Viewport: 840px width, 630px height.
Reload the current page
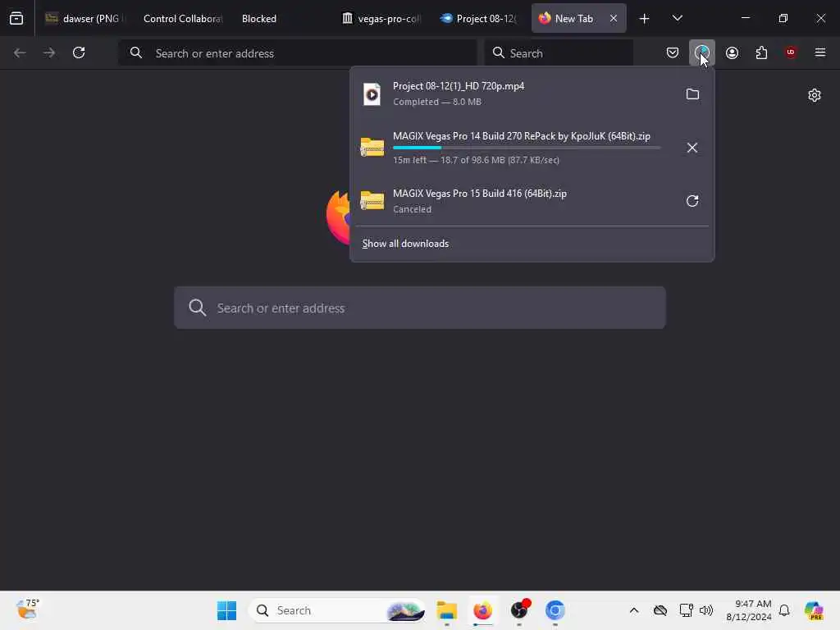pyautogui.click(x=79, y=52)
